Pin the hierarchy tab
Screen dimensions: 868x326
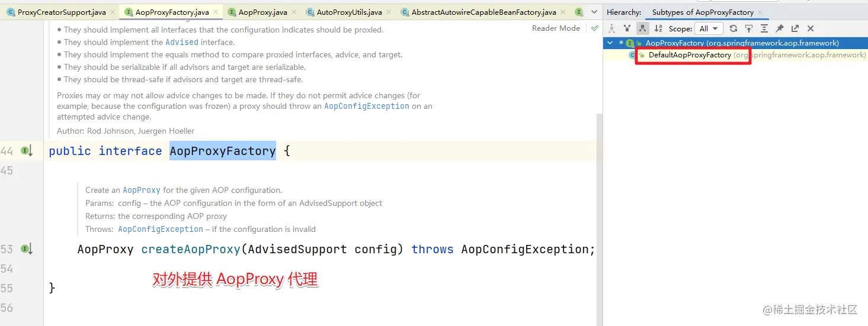point(780,28)
